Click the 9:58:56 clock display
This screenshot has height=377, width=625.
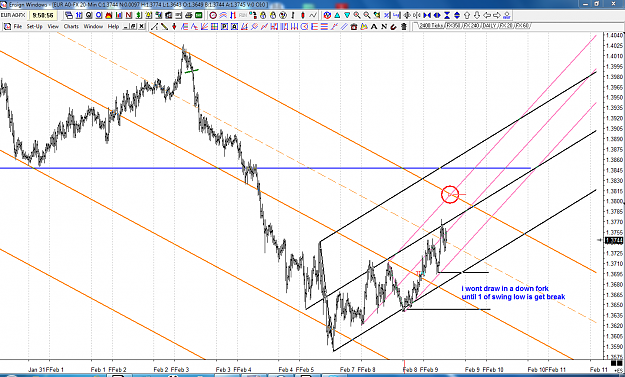click(x=43, y=15)
